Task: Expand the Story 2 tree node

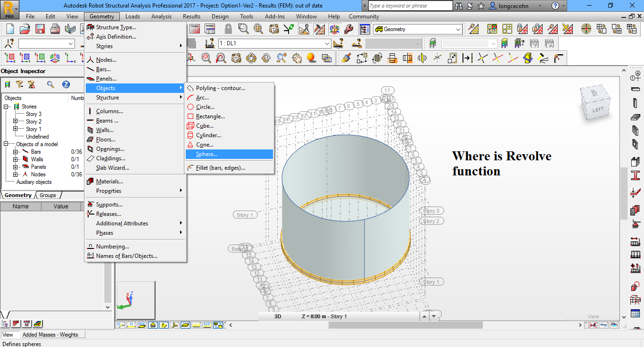Action: (x=15, y=121)
